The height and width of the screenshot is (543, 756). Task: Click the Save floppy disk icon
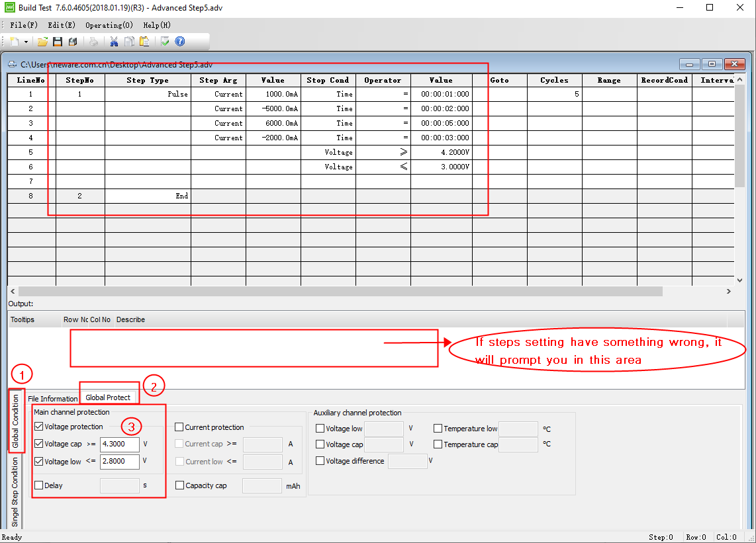click(58, 42)
